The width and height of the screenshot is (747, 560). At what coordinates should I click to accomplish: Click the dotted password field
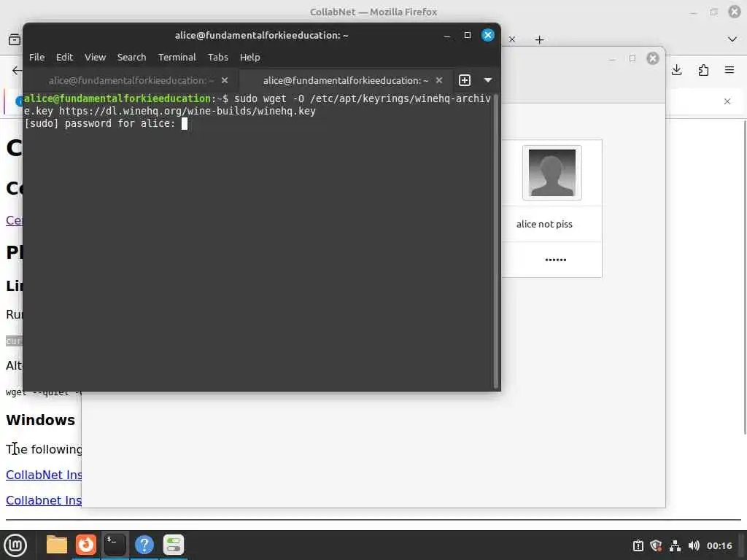[x=555, y=260]
